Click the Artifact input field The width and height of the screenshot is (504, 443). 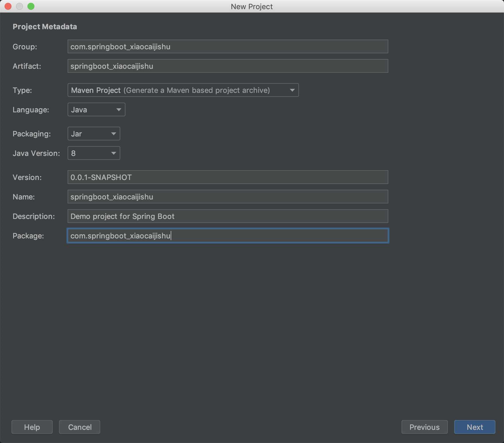click(228, 66)
